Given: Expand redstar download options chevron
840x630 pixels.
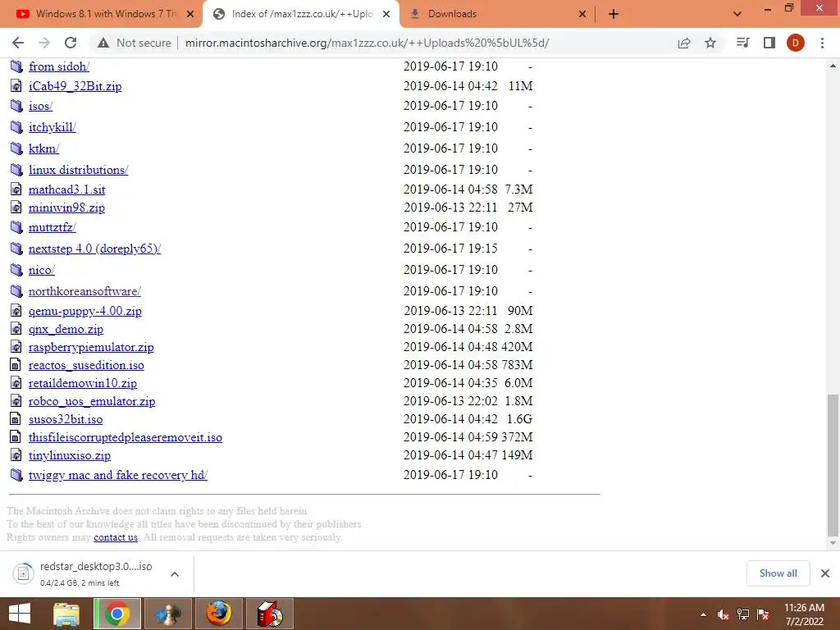Looking at the screenshot, I should tap(175, 574).
